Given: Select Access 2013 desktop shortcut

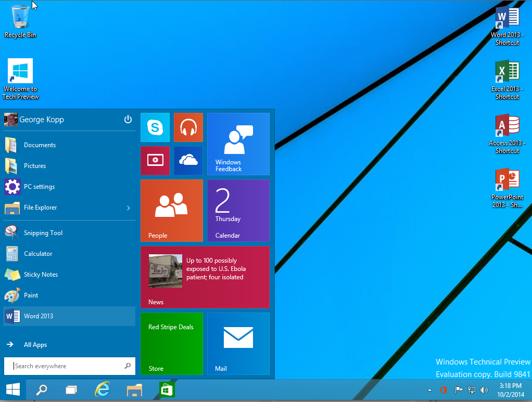Looking at the screenshot, I should pos(507,134).
